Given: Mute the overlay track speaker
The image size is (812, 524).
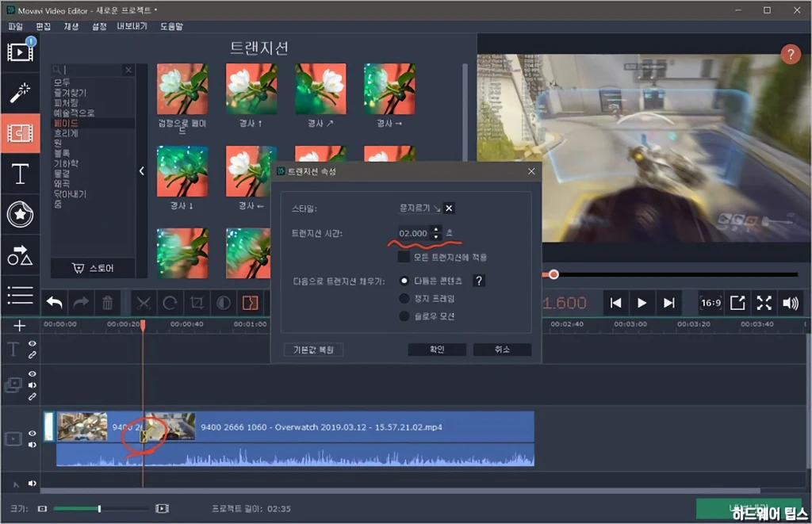Looking at the screenshot, I should pyautogui.click(x=32, y=385).
